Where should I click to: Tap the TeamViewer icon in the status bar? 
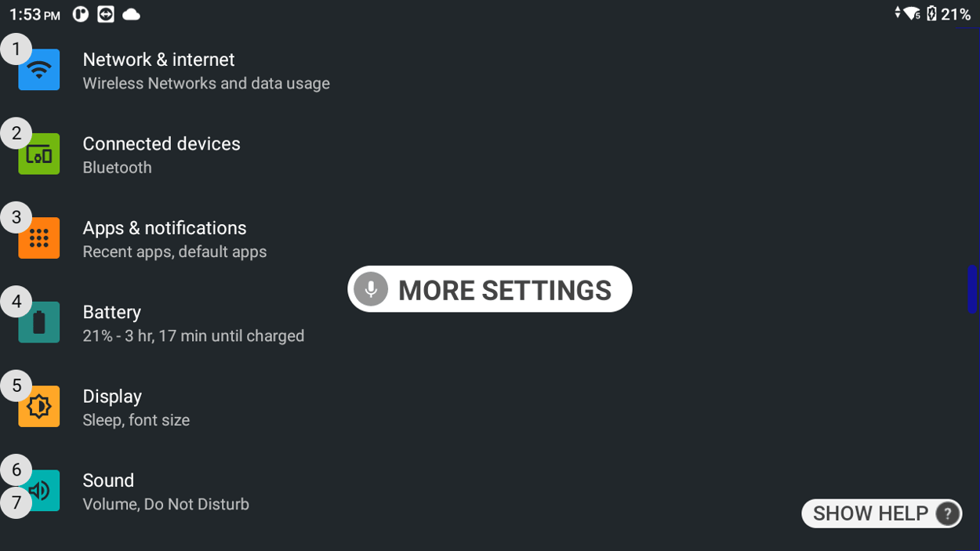[x=105, y=13]
